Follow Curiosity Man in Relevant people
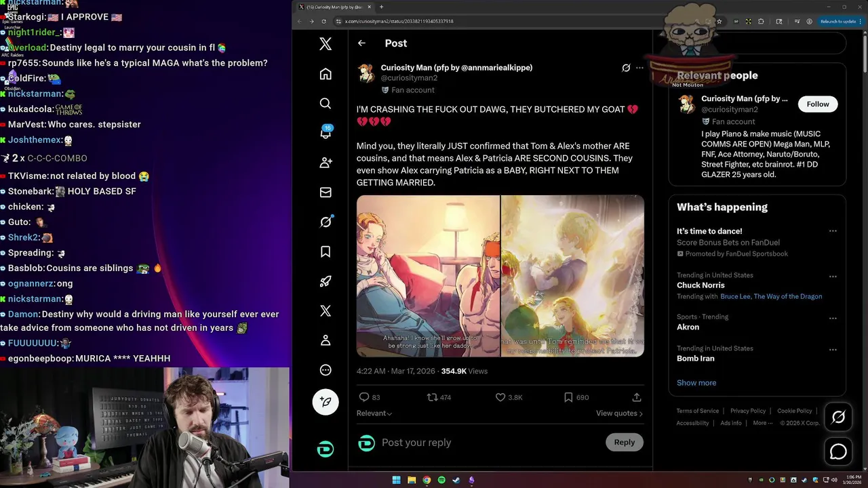The image size is (868, 488). (x=818, y=104)
